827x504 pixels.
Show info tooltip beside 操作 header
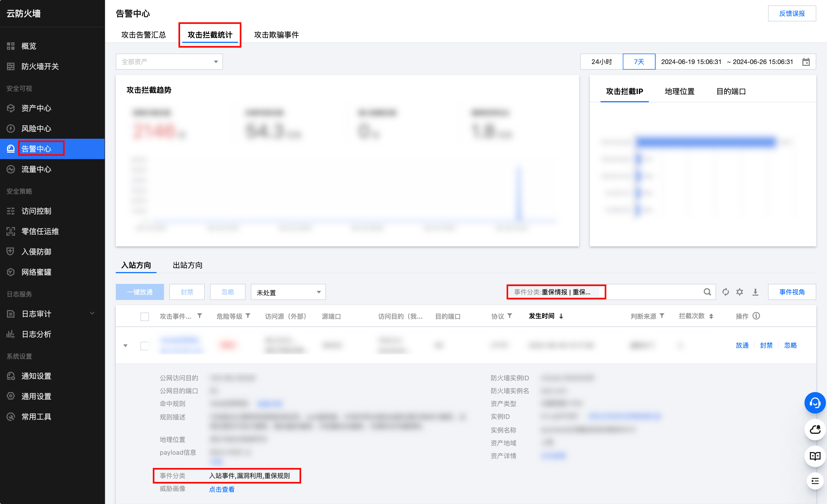tap(756, 316)
